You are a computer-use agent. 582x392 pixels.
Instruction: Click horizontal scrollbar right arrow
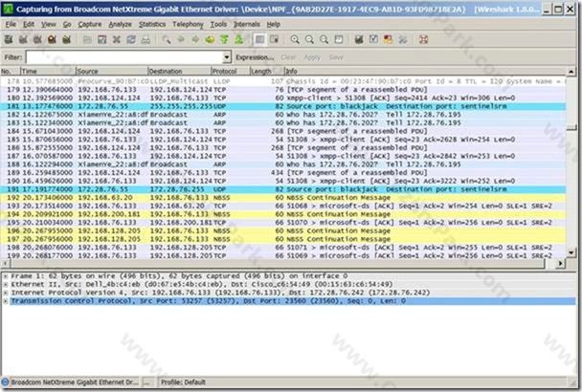(561, 263)
